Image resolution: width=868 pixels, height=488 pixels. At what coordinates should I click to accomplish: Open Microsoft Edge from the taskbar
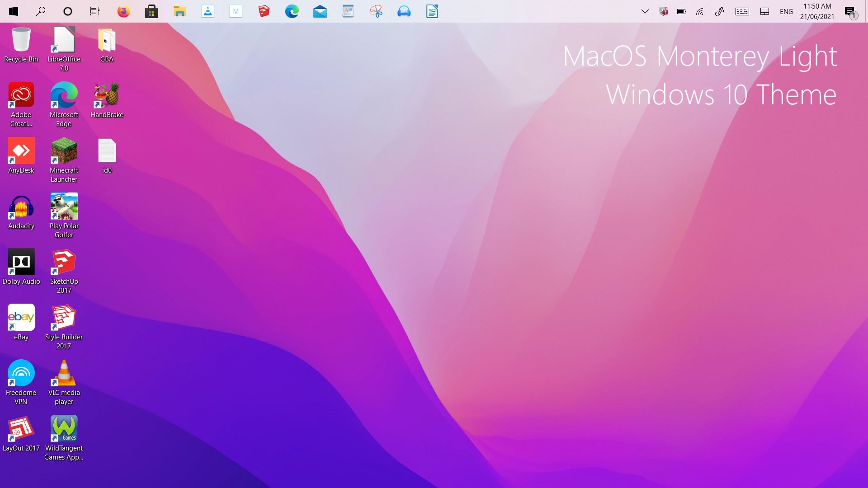(x=292, y=11)
